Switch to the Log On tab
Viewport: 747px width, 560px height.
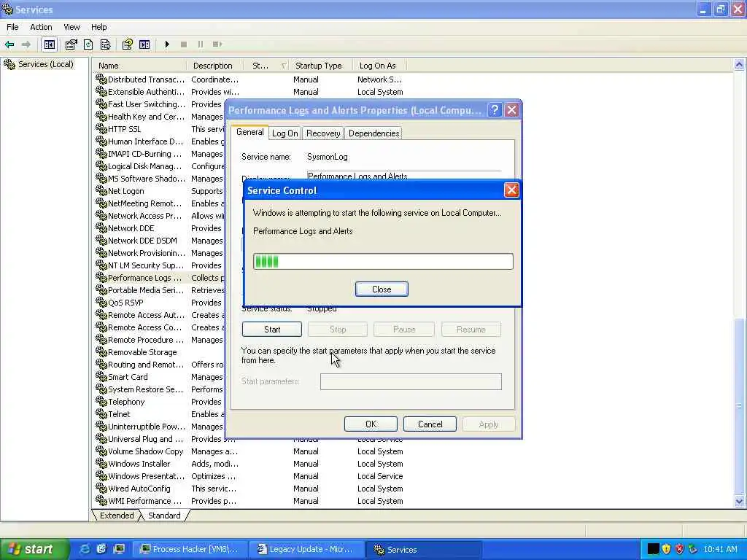285,134
